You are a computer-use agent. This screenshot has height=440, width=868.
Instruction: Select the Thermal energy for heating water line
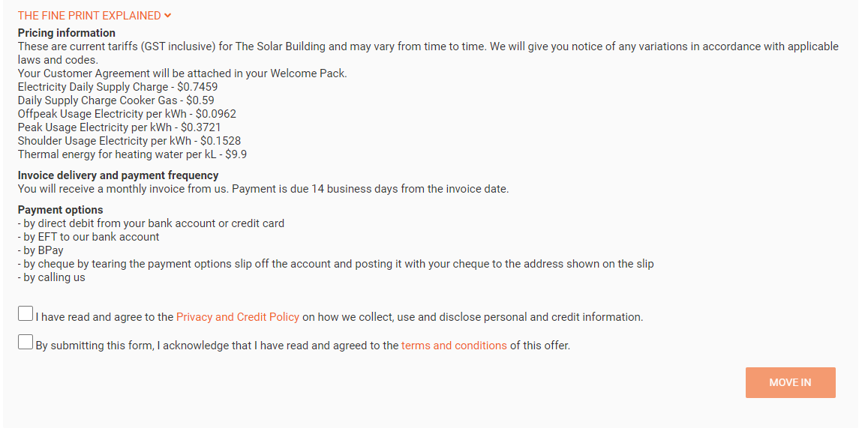[132, 154]
